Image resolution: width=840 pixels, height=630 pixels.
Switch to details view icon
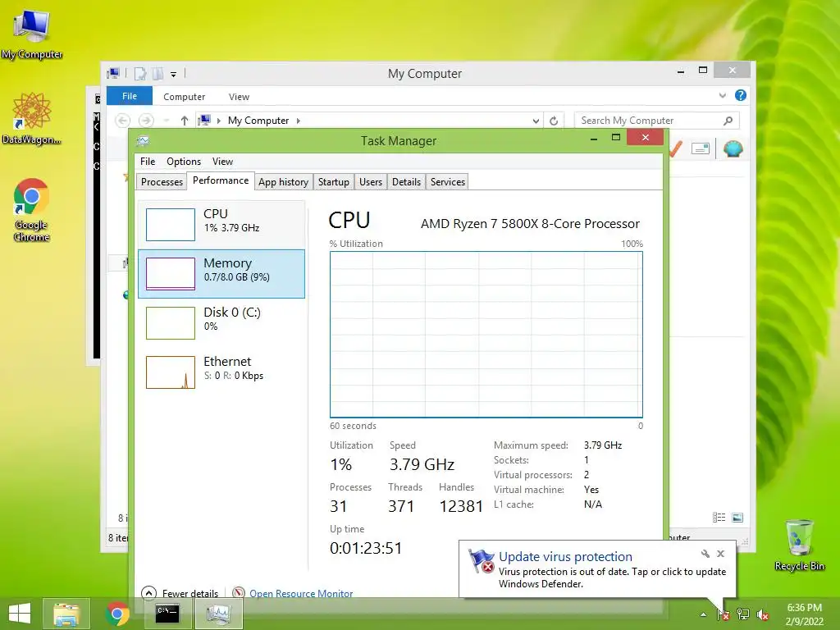[x=719, y=517]
